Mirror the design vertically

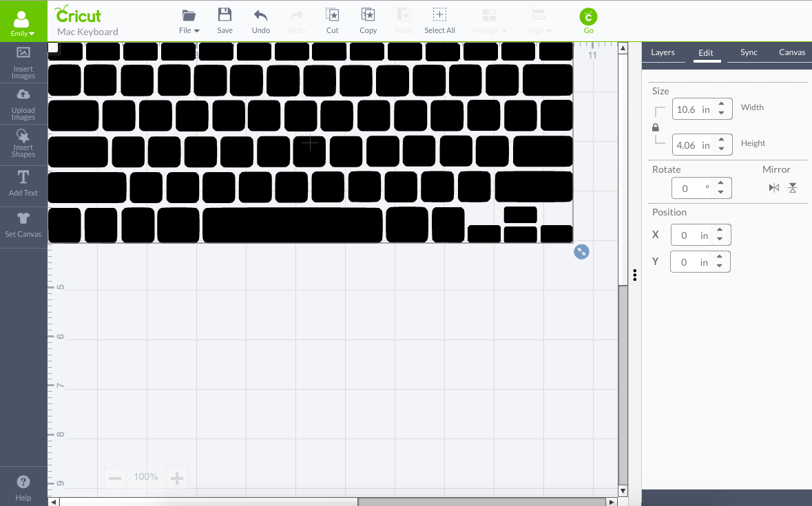pyautogui.click(x=792, y=187)
